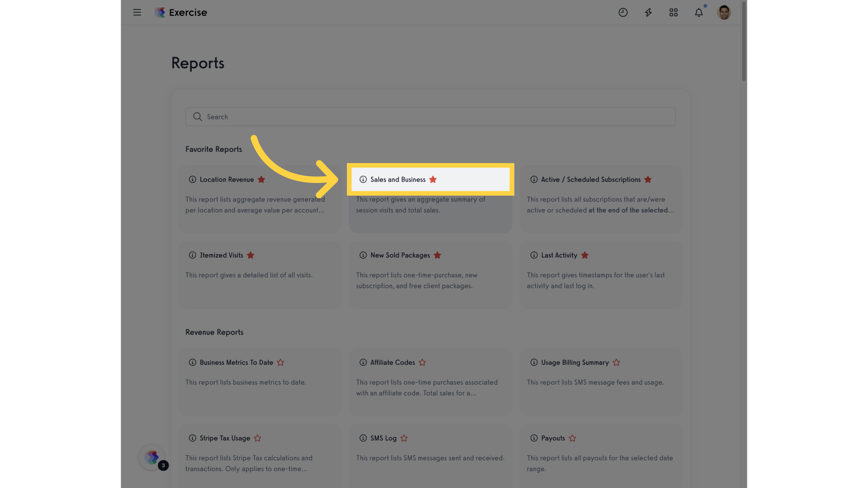868x488 pixels.
Task: Open the notifications bell
Action: 699,13
